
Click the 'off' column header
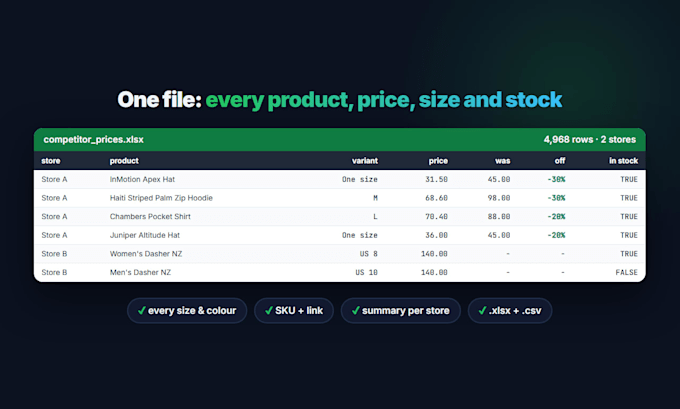point(560,161)
